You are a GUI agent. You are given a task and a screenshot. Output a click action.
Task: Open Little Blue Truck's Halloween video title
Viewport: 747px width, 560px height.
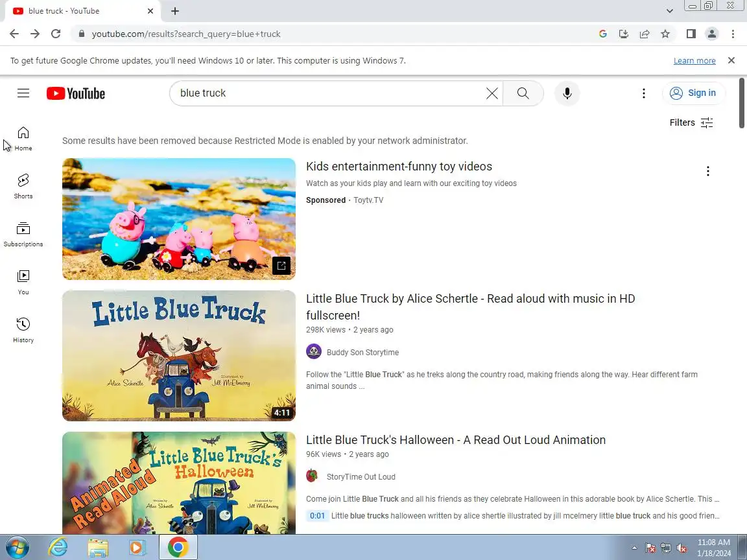pos(455,439)
